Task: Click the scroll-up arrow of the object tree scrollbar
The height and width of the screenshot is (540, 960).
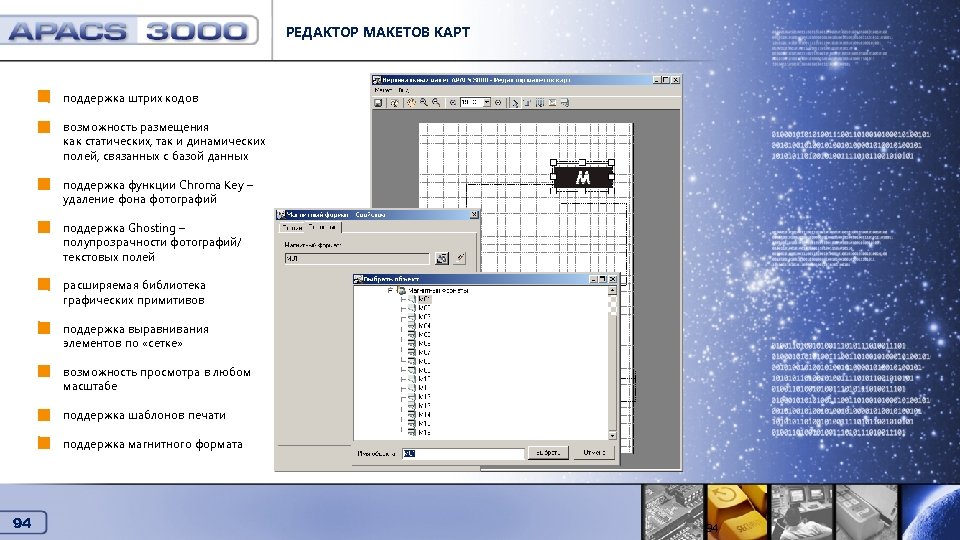Action: 612,291
